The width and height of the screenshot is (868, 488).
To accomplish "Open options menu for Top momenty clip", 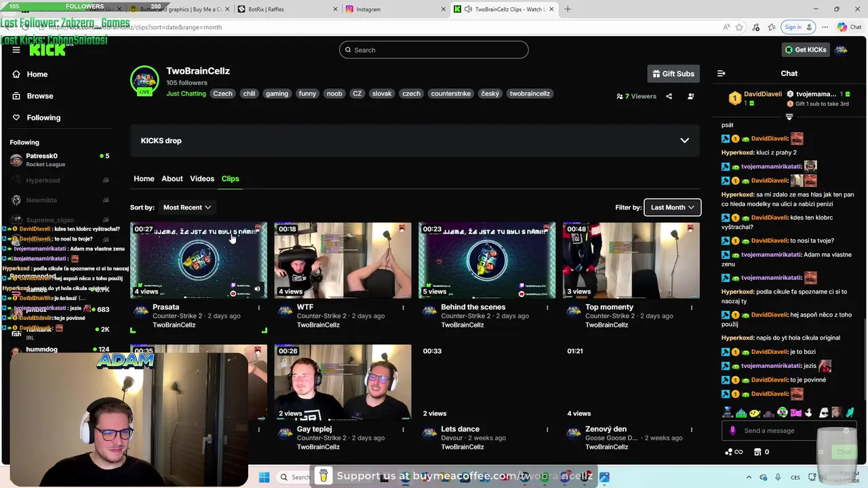I will tap(692, 308).
